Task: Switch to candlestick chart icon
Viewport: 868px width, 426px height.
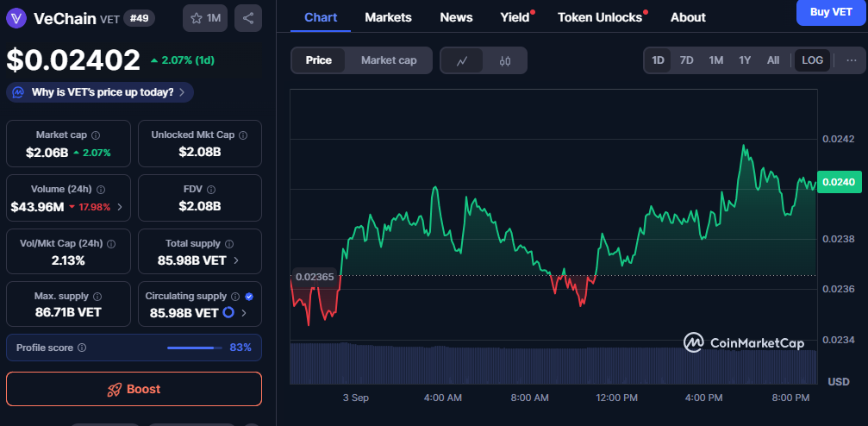Action: [505, 60]
